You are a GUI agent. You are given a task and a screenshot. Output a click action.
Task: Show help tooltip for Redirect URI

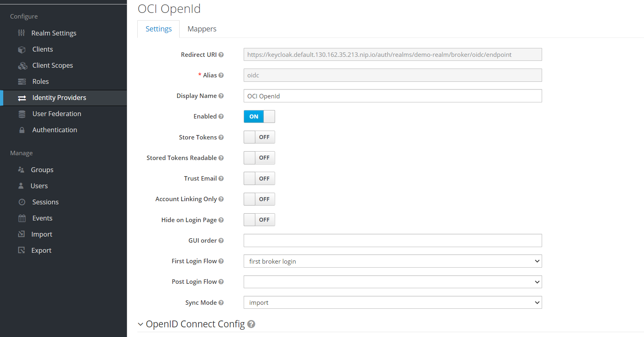pos(221,55)
